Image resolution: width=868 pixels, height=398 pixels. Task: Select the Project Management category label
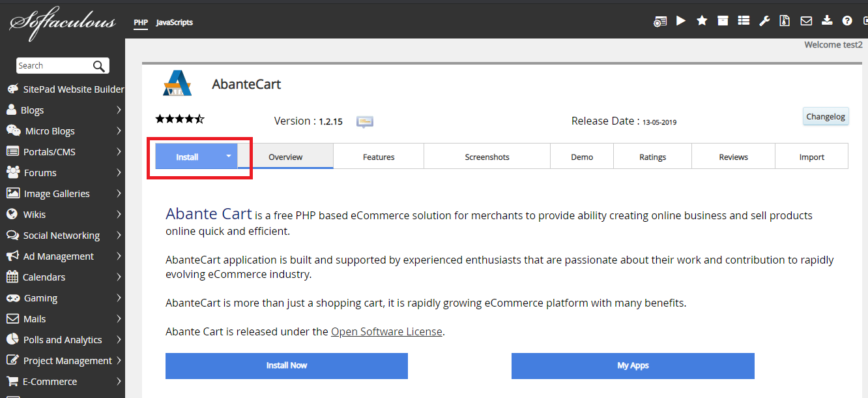[x=68, y=360]
